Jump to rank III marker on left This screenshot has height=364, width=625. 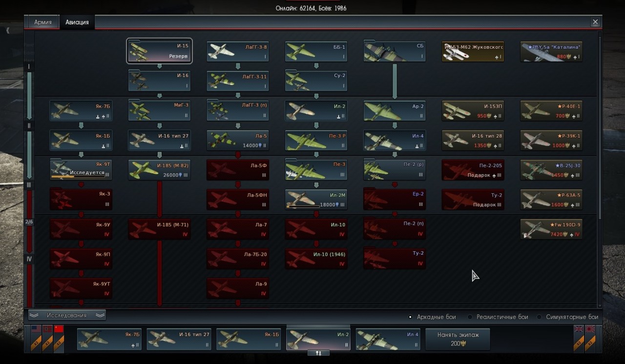tap(29, 185)
